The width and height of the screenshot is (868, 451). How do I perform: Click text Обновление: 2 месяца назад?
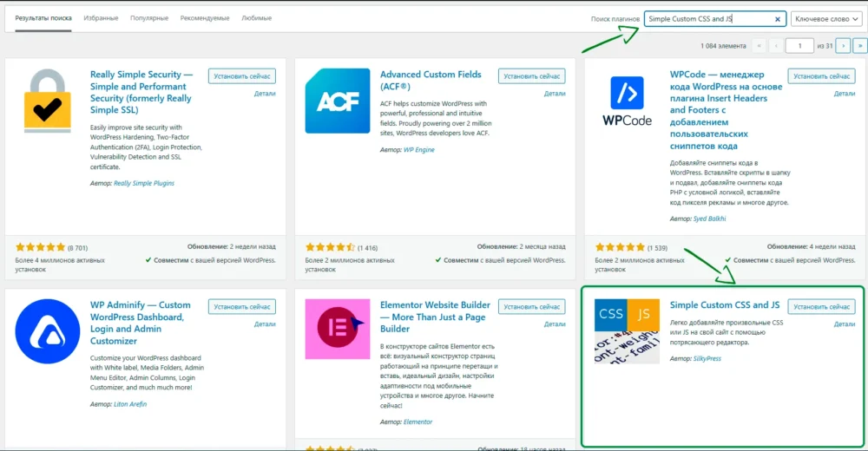click(521, 247)
